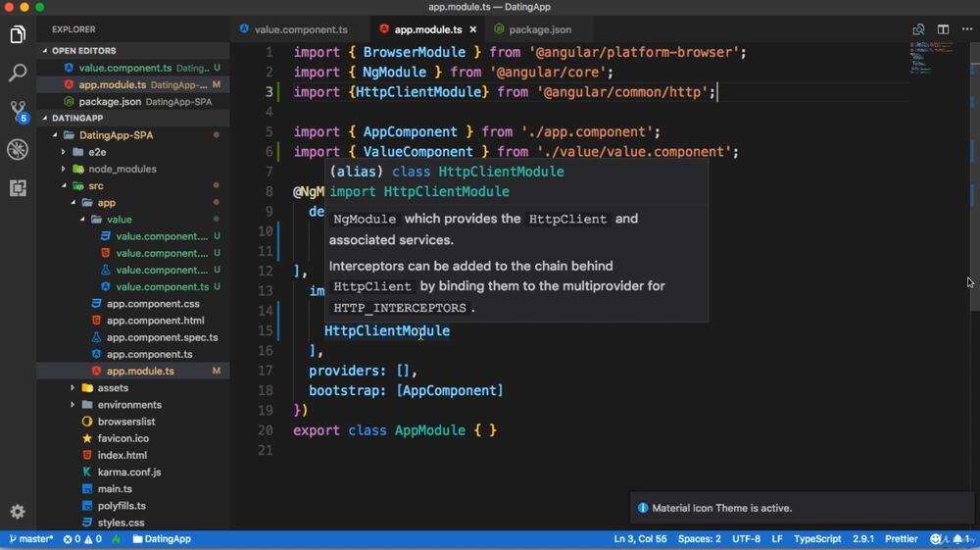
Task: Open the Explorer view in activity bar
Action: pos(18,34)
